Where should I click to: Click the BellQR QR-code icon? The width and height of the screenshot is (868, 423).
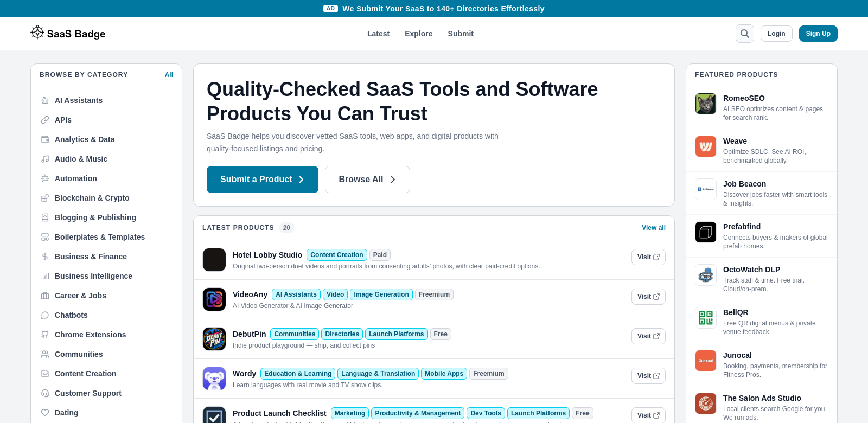(x=706, y=318)
